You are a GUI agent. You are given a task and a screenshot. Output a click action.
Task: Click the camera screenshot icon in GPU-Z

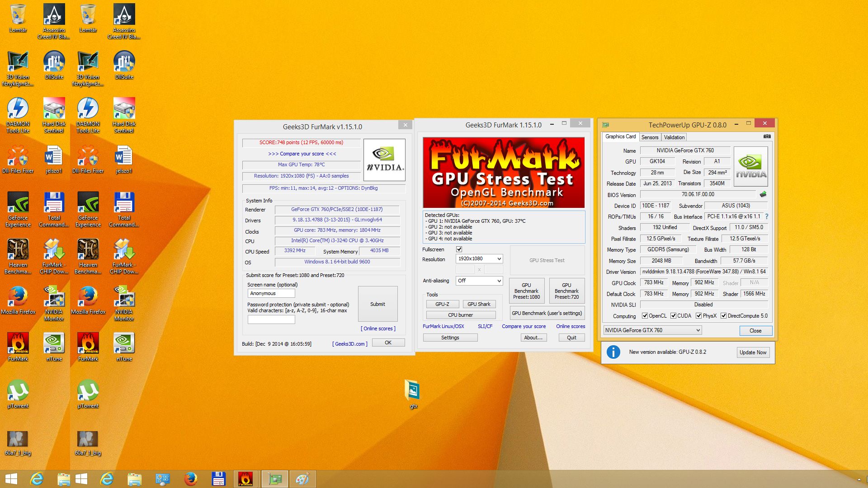[x=767, y=136]
